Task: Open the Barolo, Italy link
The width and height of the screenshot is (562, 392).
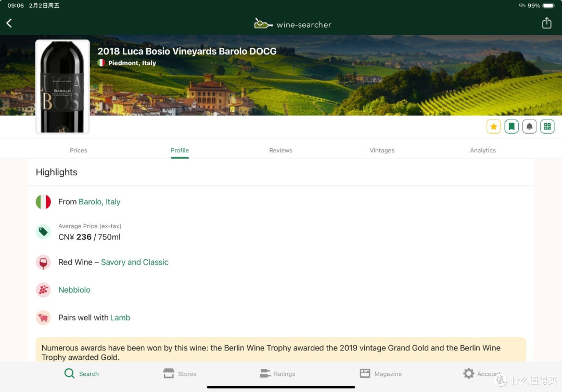Action: [99, 202]
